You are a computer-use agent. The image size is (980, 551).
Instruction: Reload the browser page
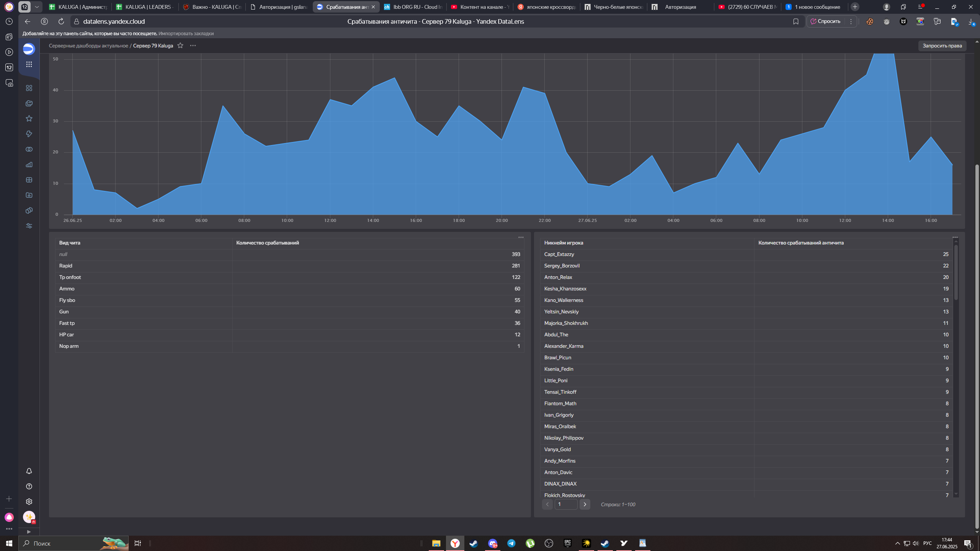point(61,21)
